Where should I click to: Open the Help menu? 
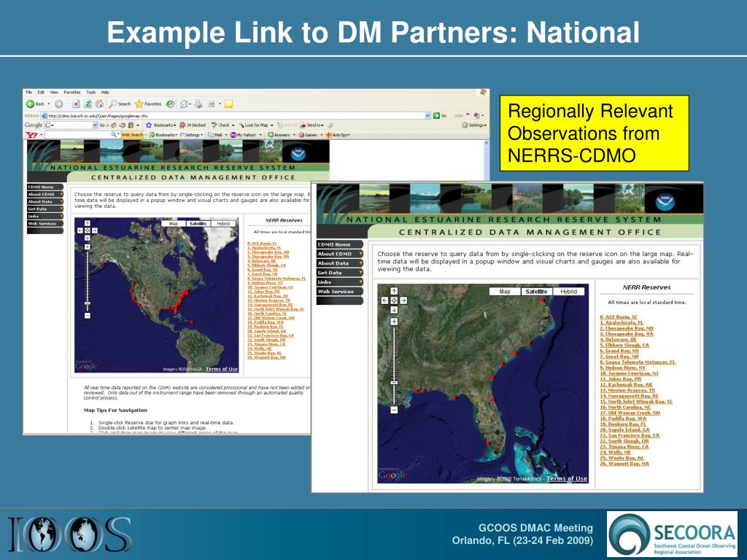105,93
